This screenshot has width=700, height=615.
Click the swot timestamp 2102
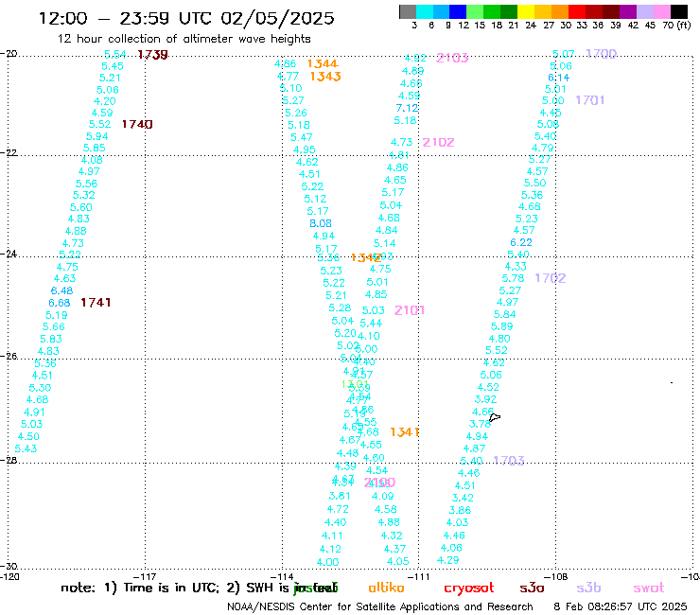(438, 143)
